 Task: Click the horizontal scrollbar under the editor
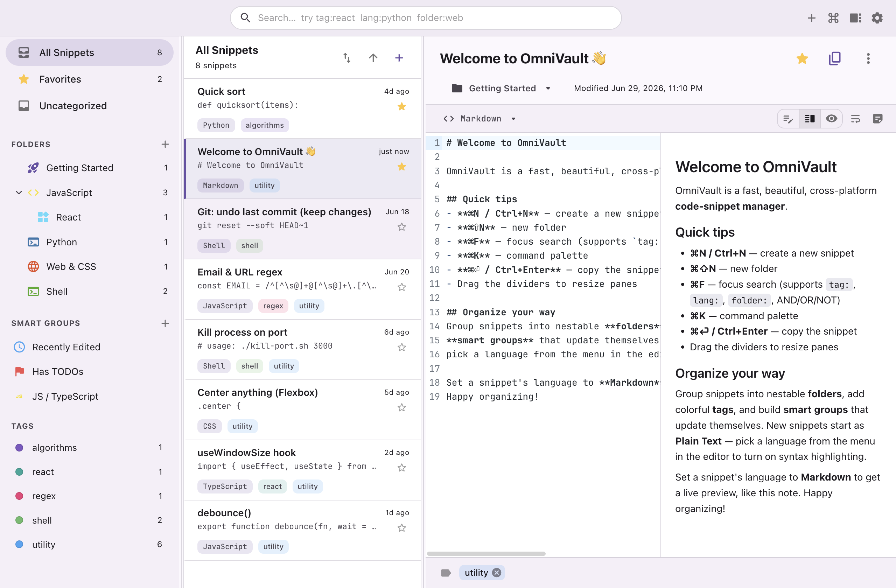click(486, 553)
